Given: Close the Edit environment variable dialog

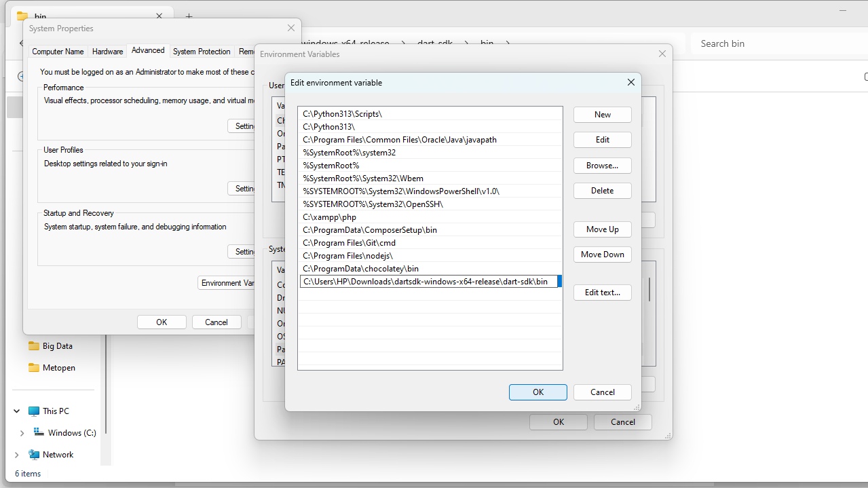Looking at the screenshot, I should pos(630,82).
